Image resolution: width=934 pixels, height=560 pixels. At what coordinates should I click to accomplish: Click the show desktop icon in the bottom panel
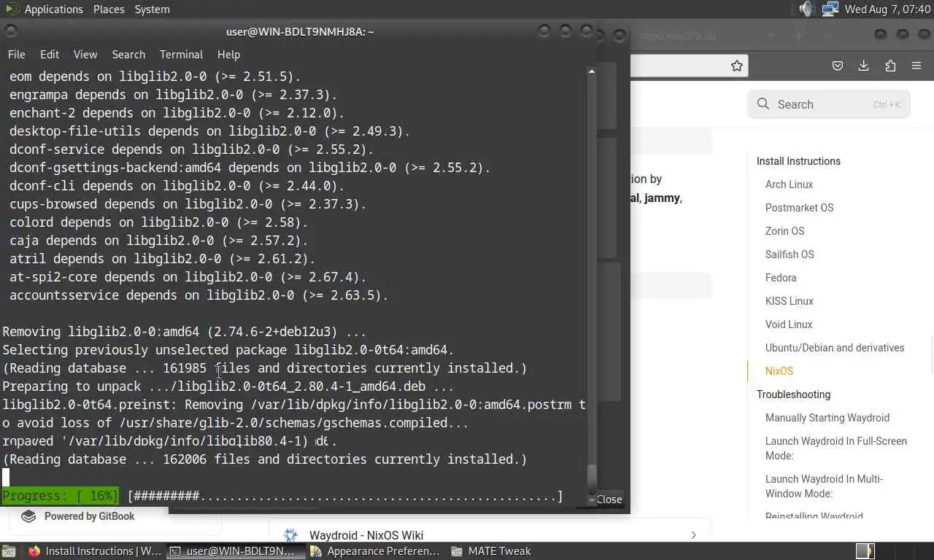[7, 551]
